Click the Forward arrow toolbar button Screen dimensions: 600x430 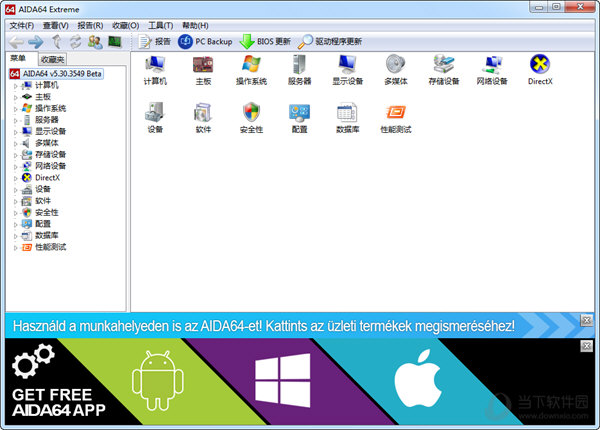click(x=36, y=42)
